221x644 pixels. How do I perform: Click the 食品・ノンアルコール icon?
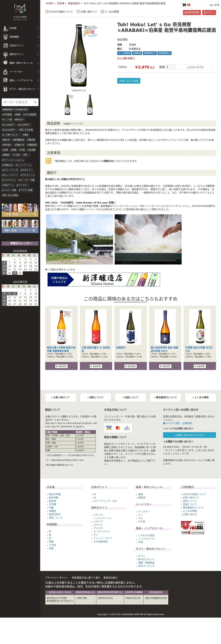[5, 80]
